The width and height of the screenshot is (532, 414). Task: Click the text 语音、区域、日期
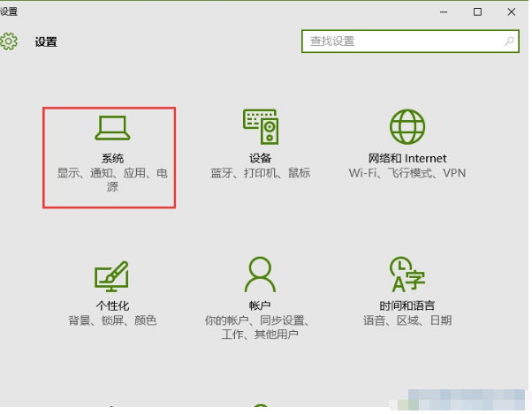pyautogui.click(x=407, y=320)
